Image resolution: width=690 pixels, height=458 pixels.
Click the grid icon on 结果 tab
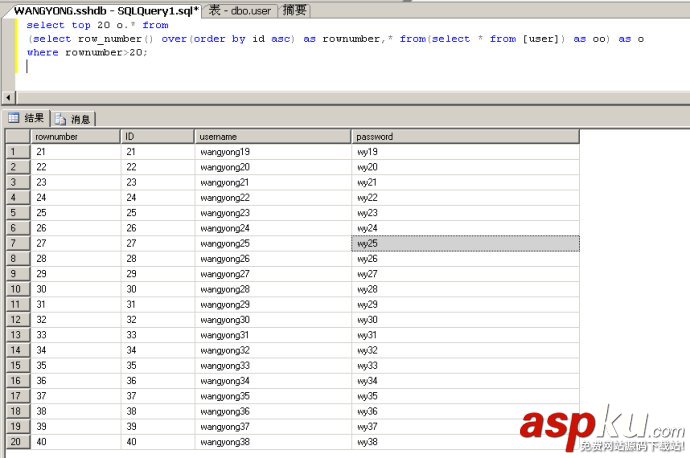point(14,118)
